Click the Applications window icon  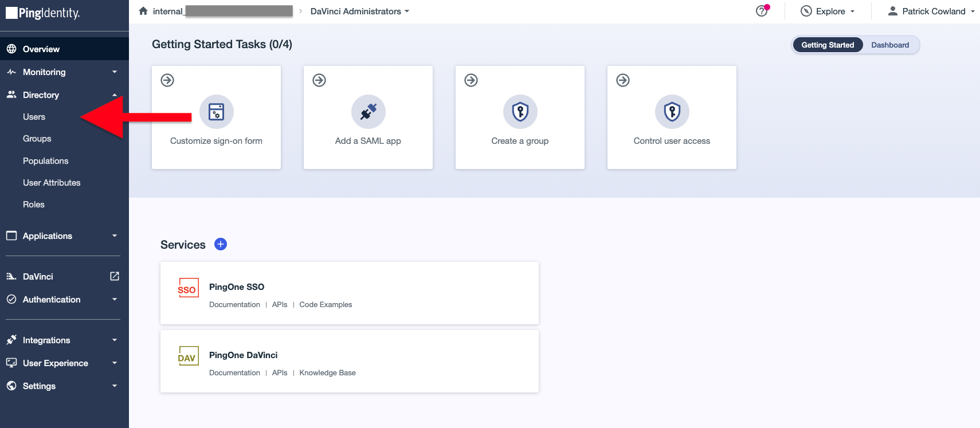(11, 235)
